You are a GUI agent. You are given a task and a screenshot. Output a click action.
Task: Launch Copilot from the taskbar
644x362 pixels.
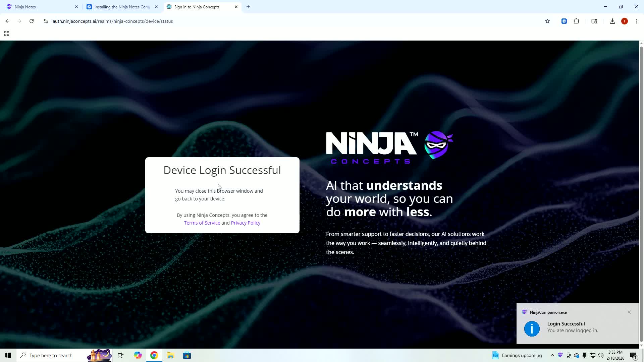[138, 355]
